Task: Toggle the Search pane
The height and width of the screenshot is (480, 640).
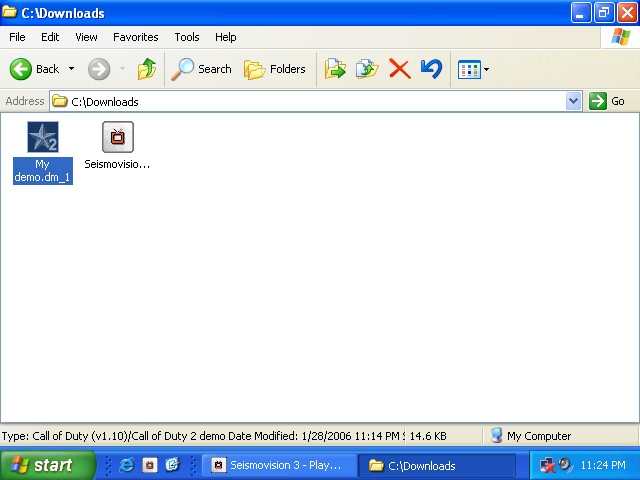Action: pyautogui.click(x=202, y=69)
